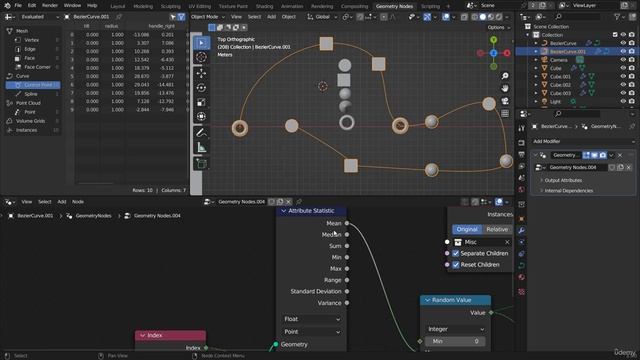Click the red X axis gizmo ball
This screenshot has width=640, height=360.
pos(507,53)
